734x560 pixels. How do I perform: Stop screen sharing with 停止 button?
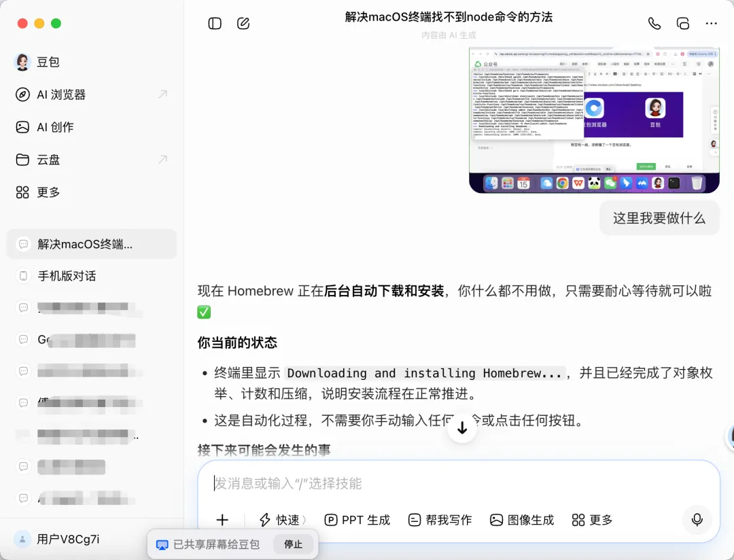(293, 544)
